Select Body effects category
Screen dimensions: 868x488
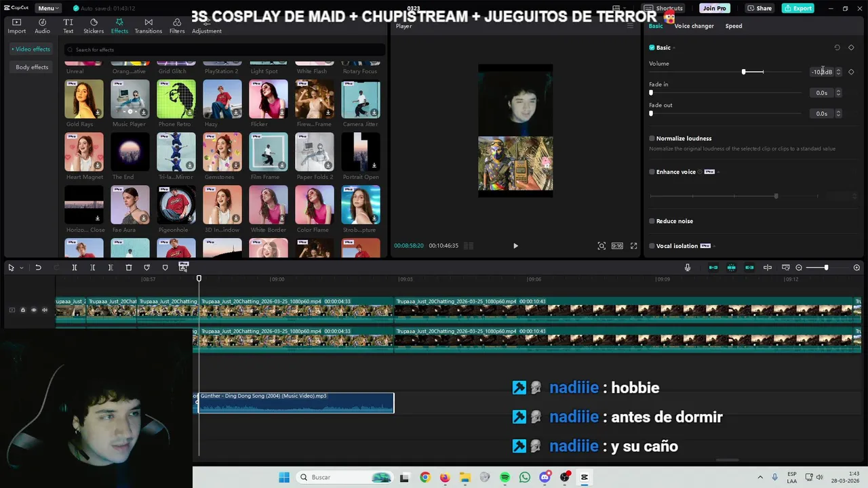coord(32,67)
